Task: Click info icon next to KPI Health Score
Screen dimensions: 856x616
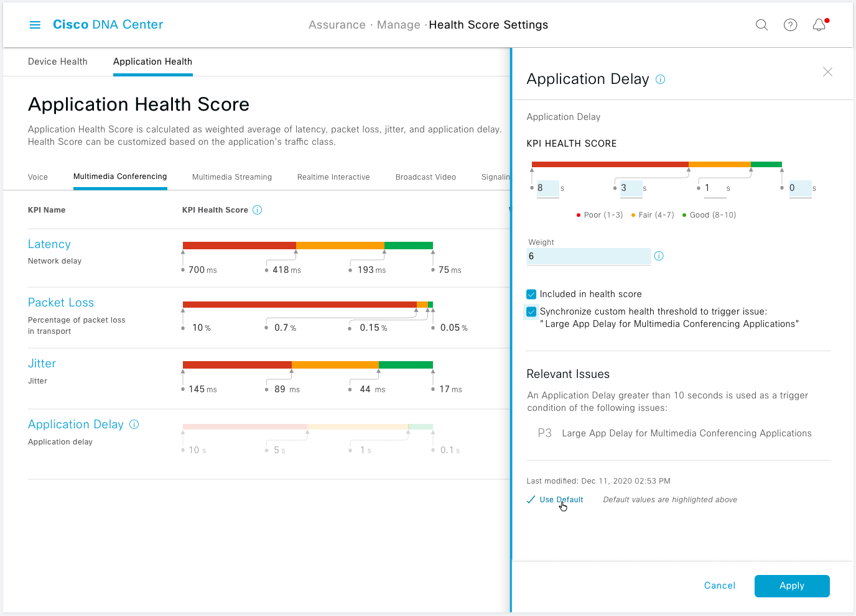Action: (x=258, y=210)
